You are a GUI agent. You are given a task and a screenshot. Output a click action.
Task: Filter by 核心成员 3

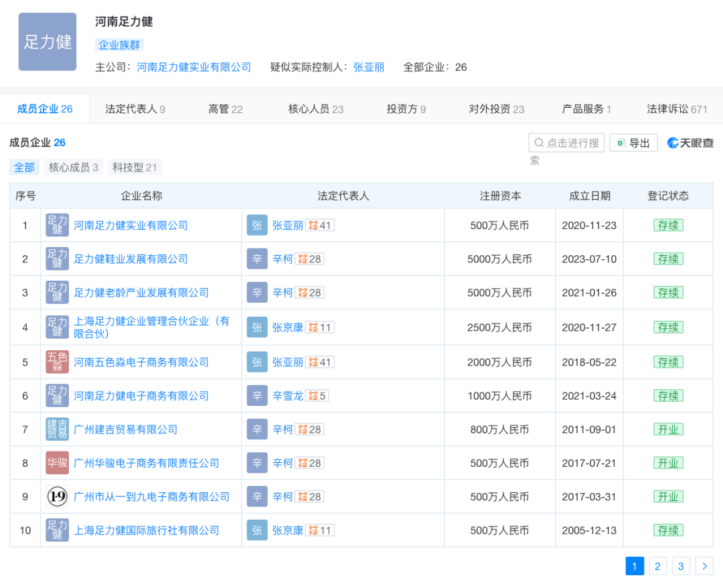coord(74,167)
